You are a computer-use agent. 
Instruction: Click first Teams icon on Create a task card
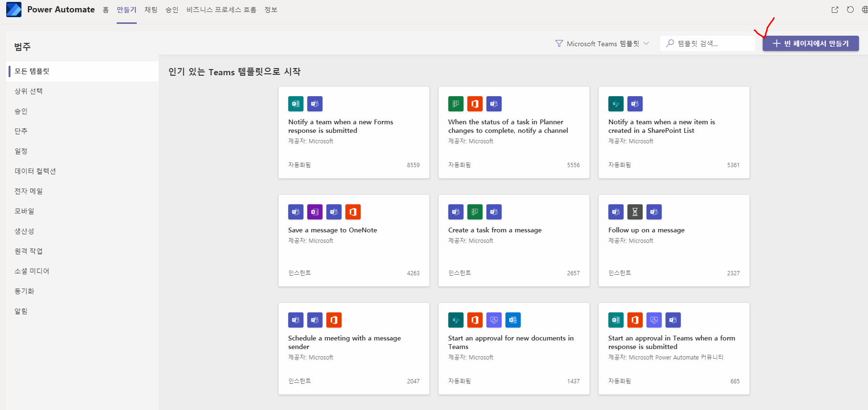[456, 212]
